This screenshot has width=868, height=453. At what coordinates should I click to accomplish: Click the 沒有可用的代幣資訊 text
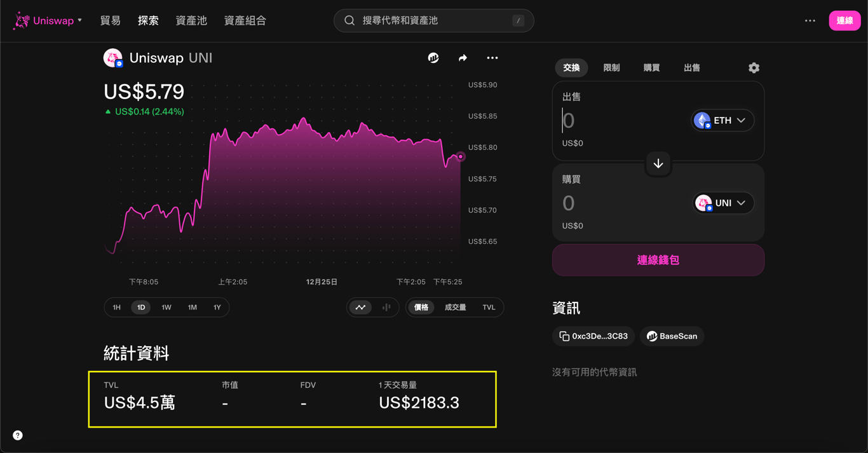(x=594, y=372)
